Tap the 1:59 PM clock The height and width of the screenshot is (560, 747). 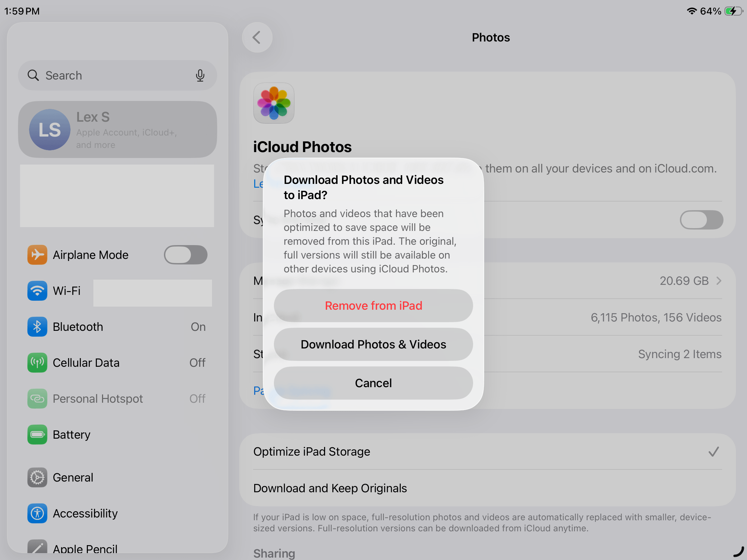coord(22,11)
